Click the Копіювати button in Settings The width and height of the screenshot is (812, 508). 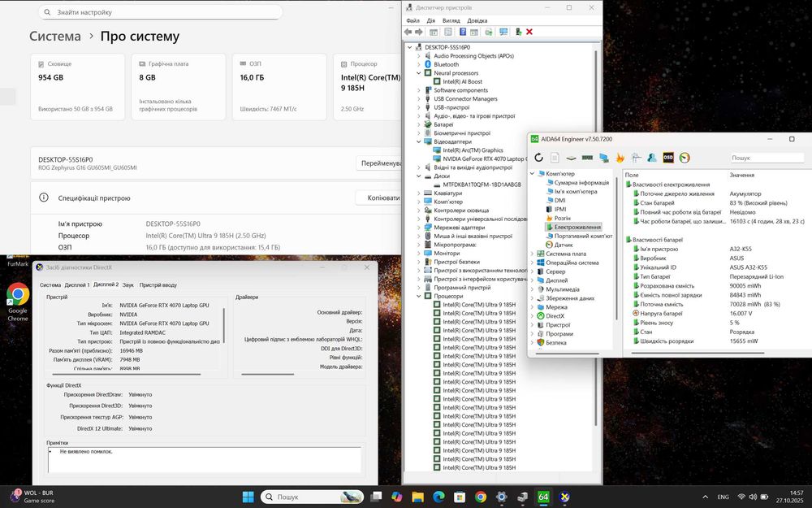click(378, 198)
